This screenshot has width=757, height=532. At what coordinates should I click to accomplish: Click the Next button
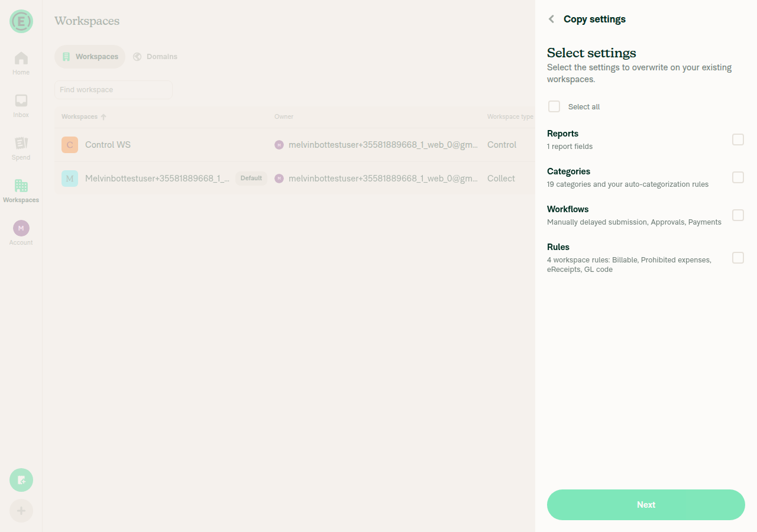(646, 505)
